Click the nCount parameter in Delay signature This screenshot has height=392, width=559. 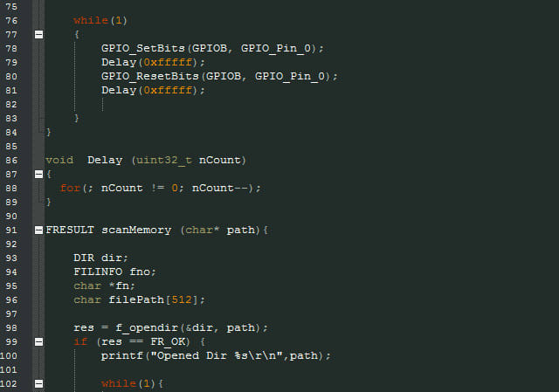pyautogui.click(x=220, y=161)
